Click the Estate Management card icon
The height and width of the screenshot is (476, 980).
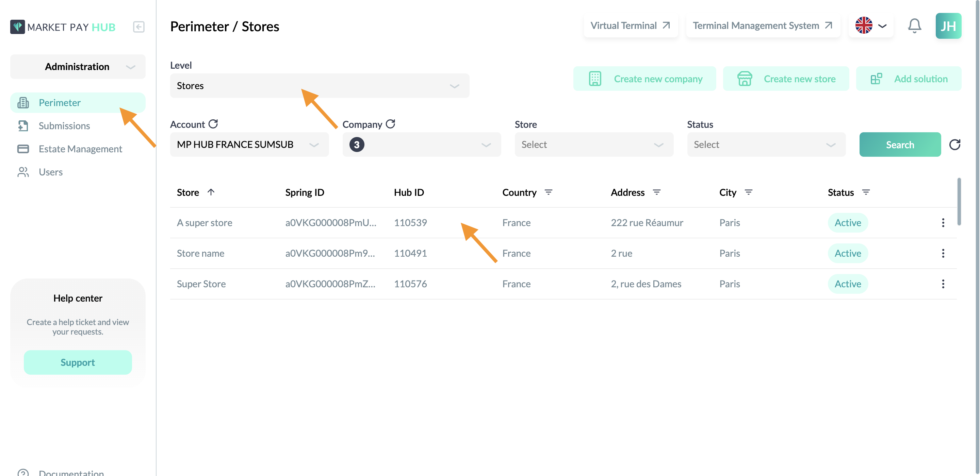coord(23,149)
